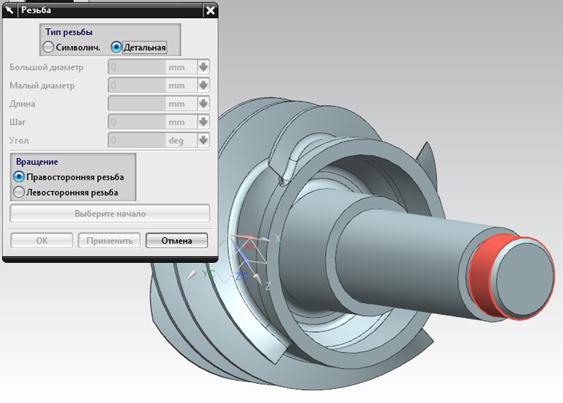Viewport: 563px width, 403px height.
Task: Open dropdown arrow for Большой диаметр
Action: [x=203, y=67]
